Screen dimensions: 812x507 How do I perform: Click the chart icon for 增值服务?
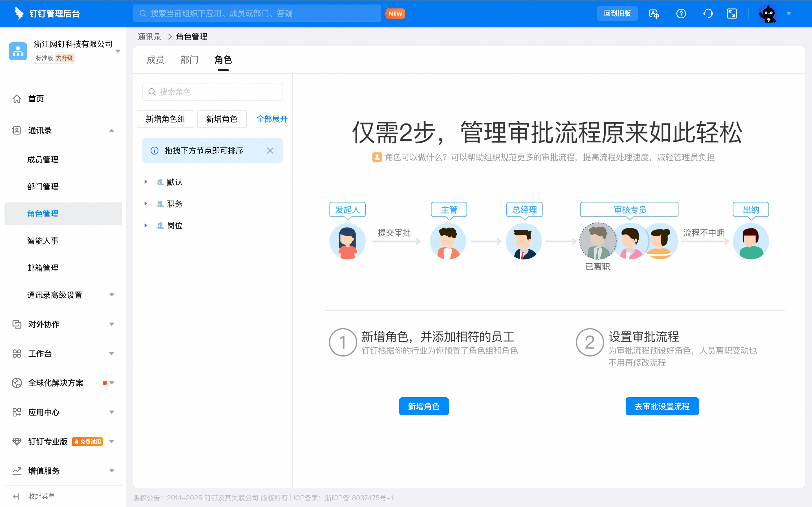point(17,471)
